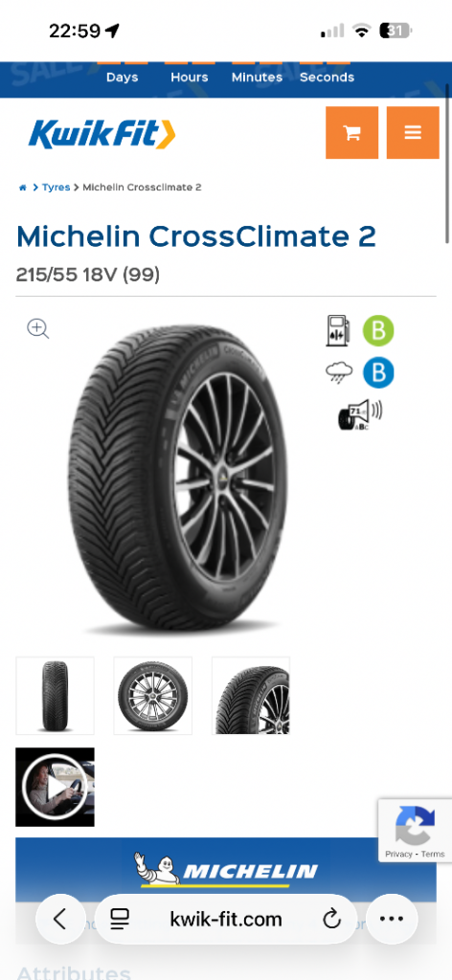Play the tyre video
Image resolution: width=452 pixels, height=980 pixels.
[55, 787]
